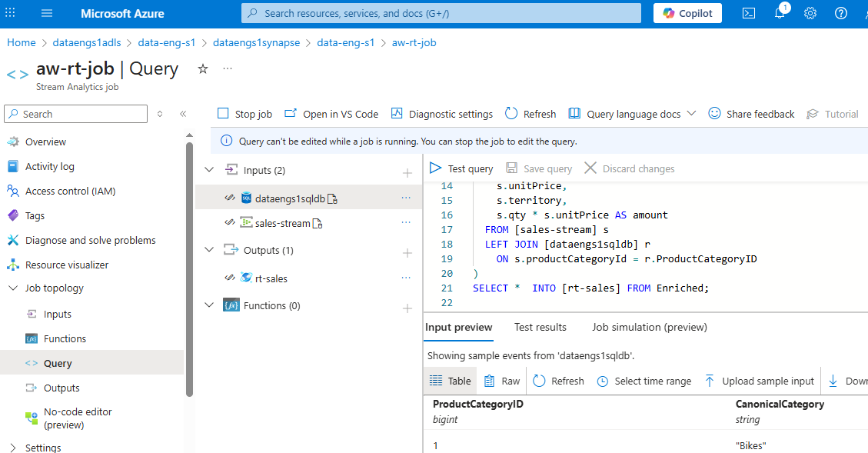Favorite the aw-rt-job page with the star
This screenshot has width=868, height=453.
[x=203, y=68]
